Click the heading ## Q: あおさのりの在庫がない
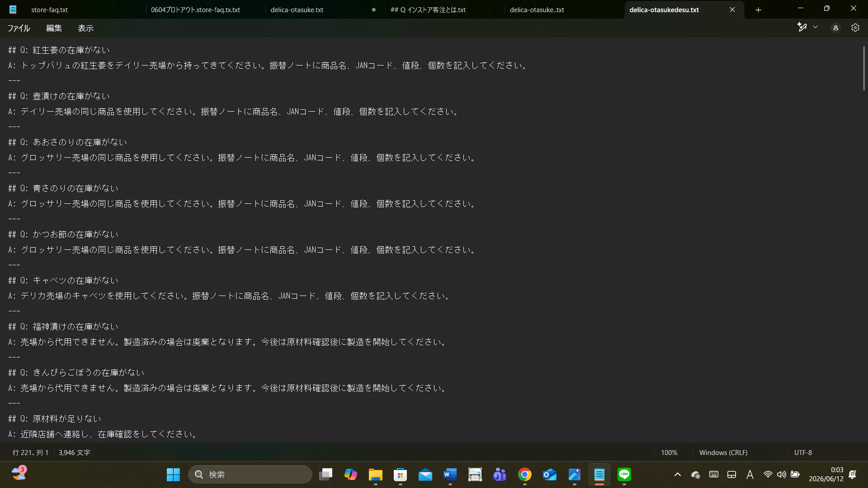Viewport: 868px width, 488px height. tap(67, 142)
